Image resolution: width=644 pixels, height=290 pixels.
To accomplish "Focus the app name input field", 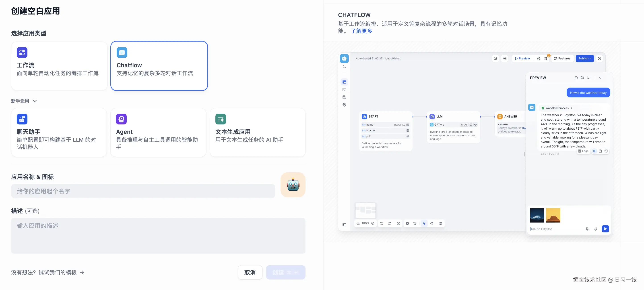I will pyautogui.click(x=143, y=191).
